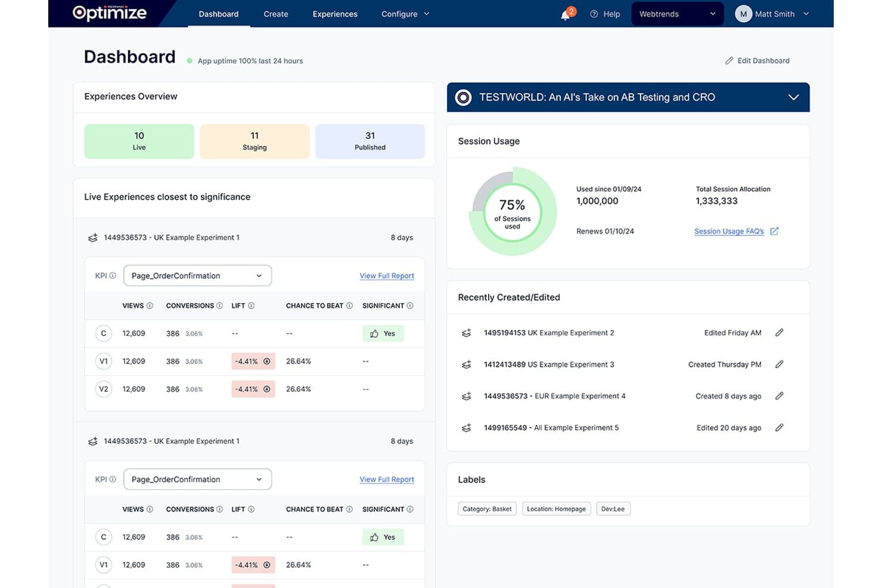Click the Yes significant badge in first table
The width and height of the screenshot is (882, 588).
tap(383, 334)
